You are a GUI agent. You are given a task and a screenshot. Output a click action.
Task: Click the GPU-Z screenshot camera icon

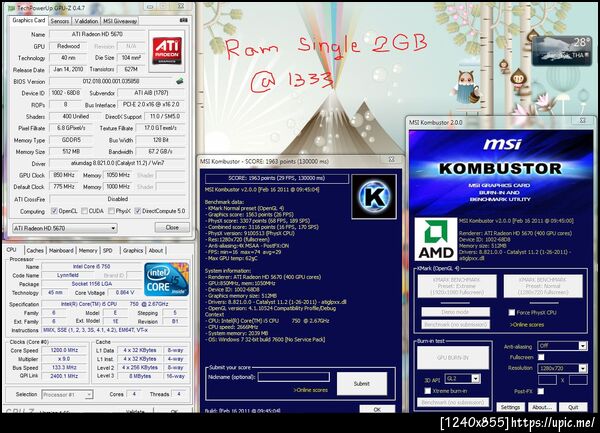pos(184,20)
